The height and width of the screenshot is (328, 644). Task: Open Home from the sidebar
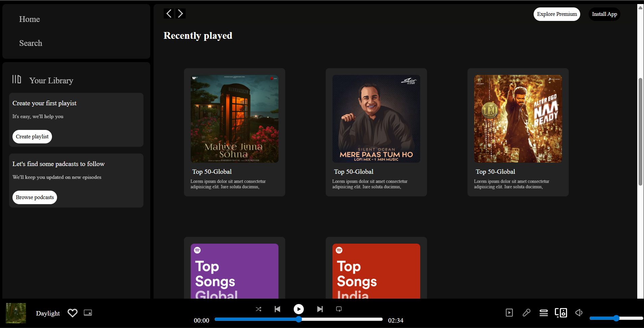tap(29, 19)
